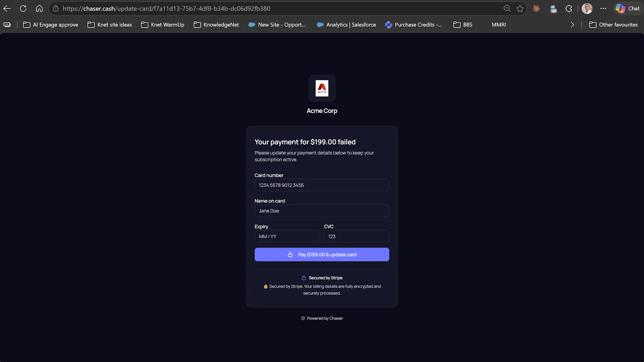Reload the page with the refresh icon
Viewport: 644px width, 362px height.
(x=23, y=8)
